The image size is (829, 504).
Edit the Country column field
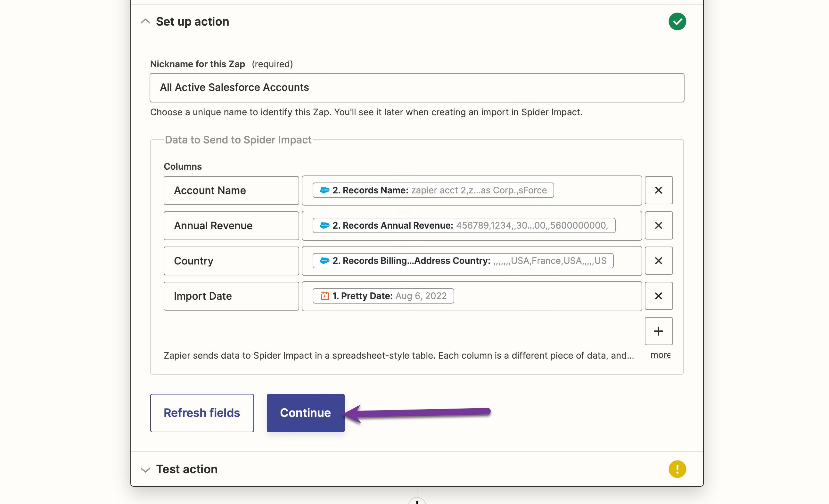(x=231, y=261)
